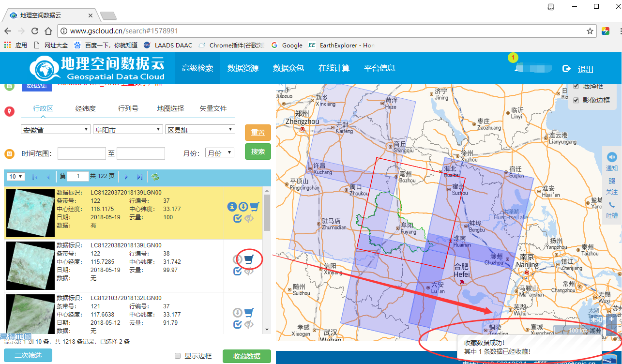Bookmark this page with the star icon

coord(590,31)
